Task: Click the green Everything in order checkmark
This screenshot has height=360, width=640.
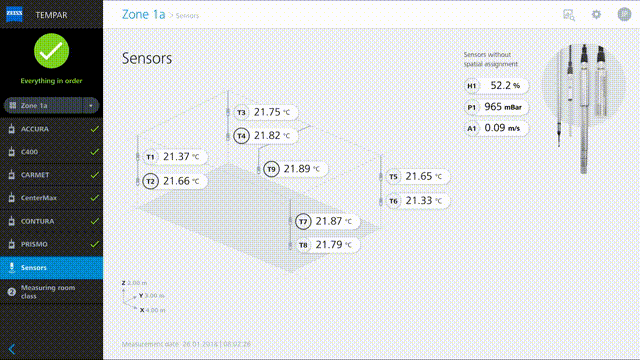Action: click(x=51, y=51)
